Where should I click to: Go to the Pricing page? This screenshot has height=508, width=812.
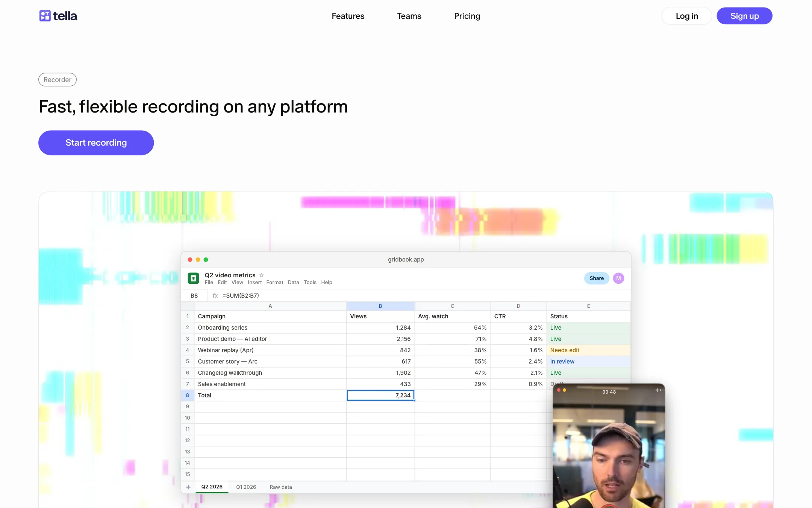[x=467, y=16]
